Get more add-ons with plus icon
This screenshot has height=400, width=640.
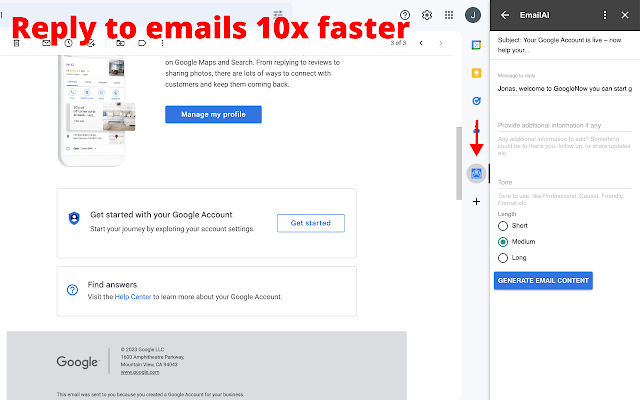476,202
